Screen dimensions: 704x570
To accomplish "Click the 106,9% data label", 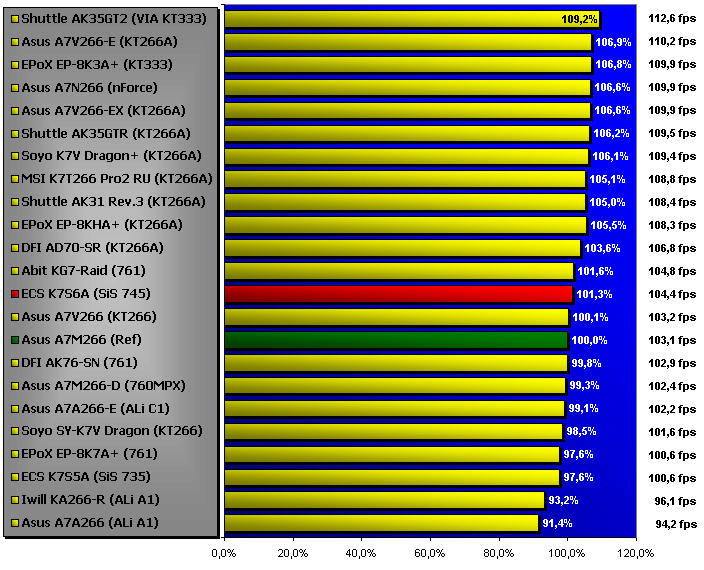I will (613, 42).
